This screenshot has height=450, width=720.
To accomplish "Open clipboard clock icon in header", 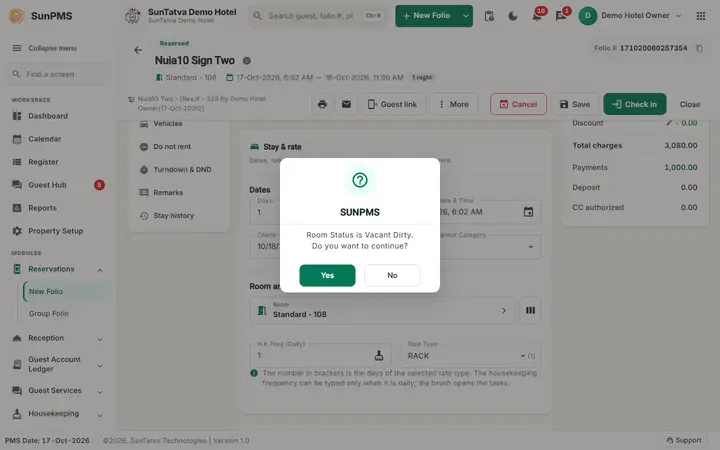I will [x=489, y=16].
